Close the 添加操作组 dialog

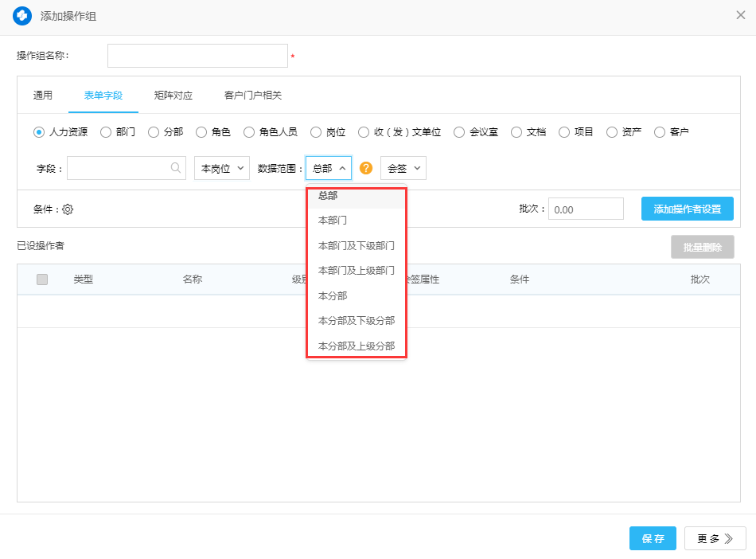click(x=740, y=15)
